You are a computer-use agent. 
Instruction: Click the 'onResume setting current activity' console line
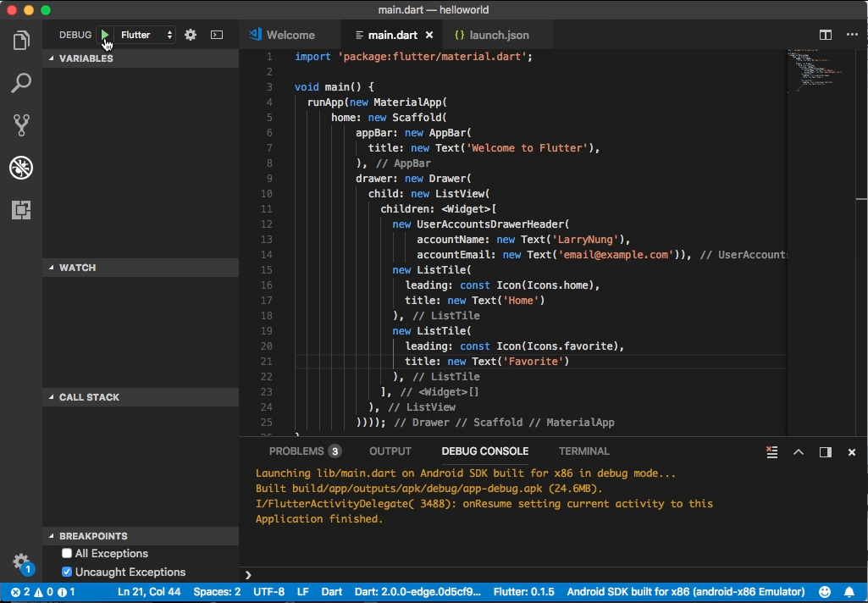[484, 504]
